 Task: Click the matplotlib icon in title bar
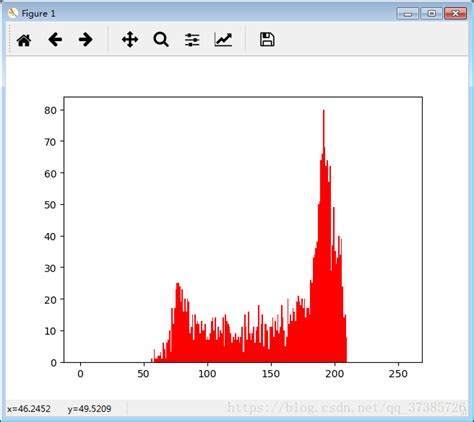point(13,13)
